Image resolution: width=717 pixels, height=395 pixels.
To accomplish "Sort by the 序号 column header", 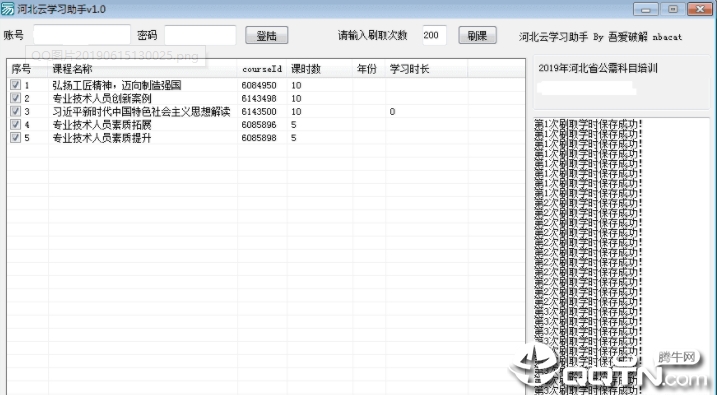I will (27, 69).
